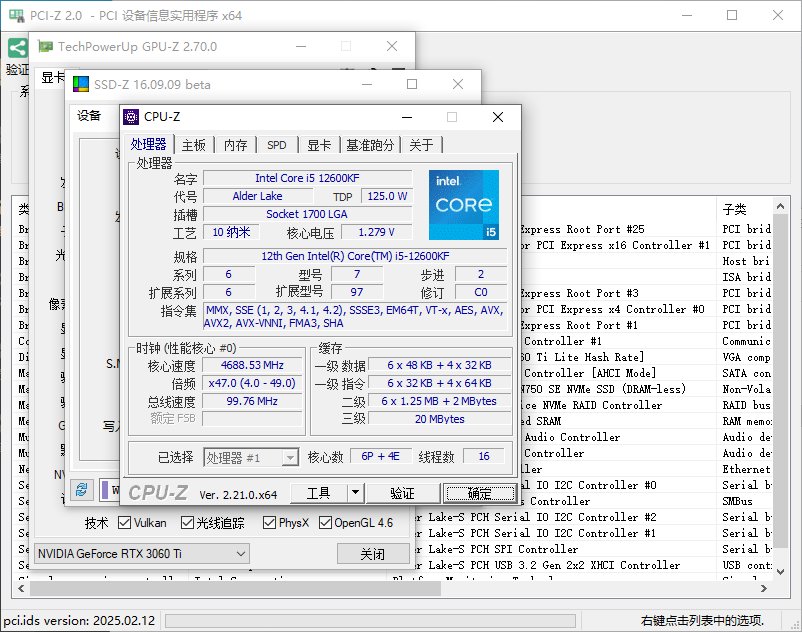
Task: Click the 核心电压 value 1.279 V
Action: click(376, 232)
